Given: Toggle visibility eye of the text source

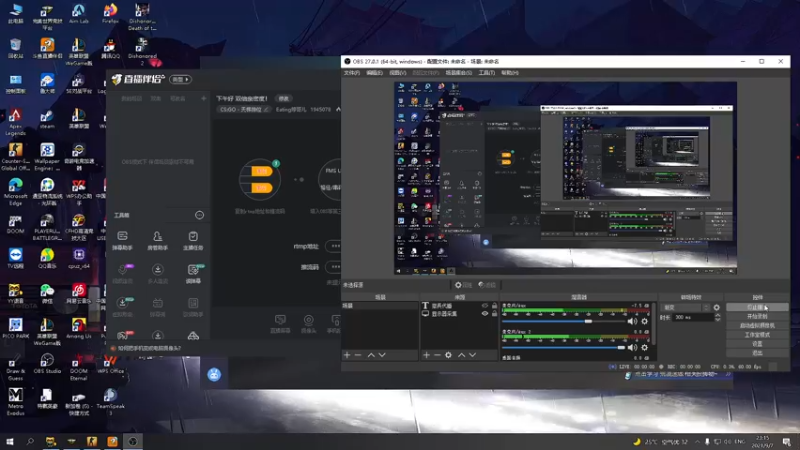Looking at the screenshot, I should 485,306.
